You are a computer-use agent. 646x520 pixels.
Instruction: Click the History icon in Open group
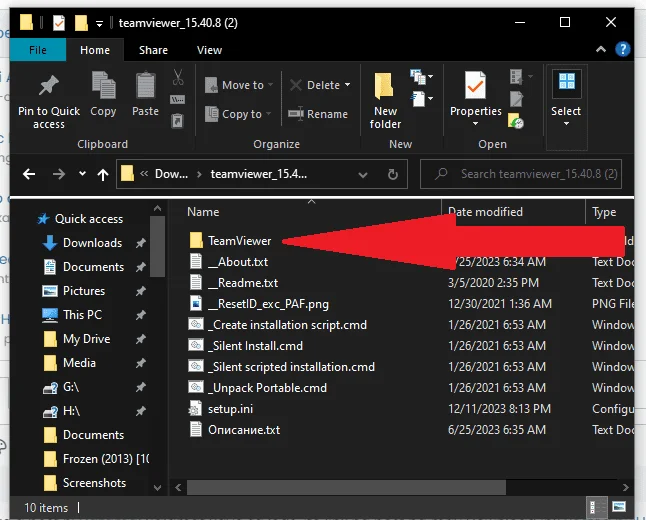tap(516, 121)
